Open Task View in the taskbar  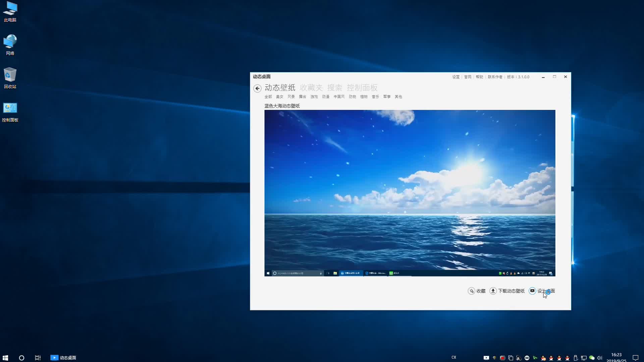click(x=38, y=358)
